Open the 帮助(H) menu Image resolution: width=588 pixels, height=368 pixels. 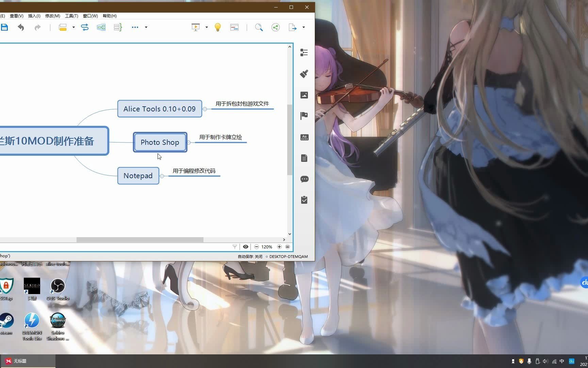110,16
